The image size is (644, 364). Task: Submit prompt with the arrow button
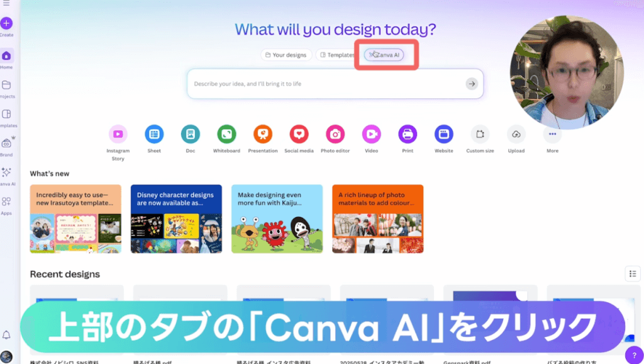[472, 84]
